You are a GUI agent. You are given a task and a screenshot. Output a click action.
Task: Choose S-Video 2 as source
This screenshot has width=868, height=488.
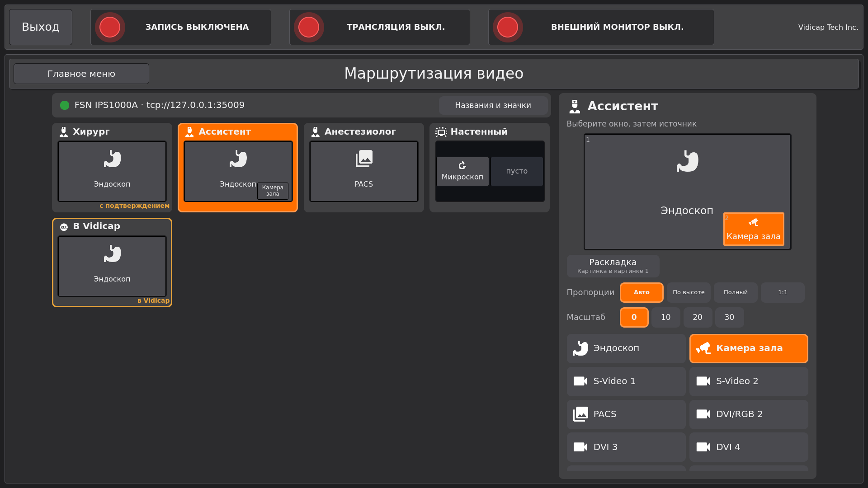point(749,381)
